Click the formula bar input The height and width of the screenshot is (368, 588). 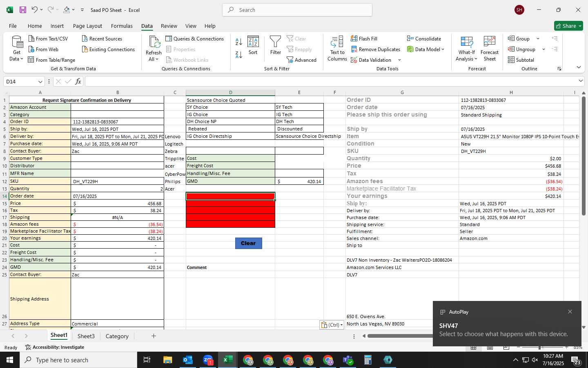click(x=331, y=81)
